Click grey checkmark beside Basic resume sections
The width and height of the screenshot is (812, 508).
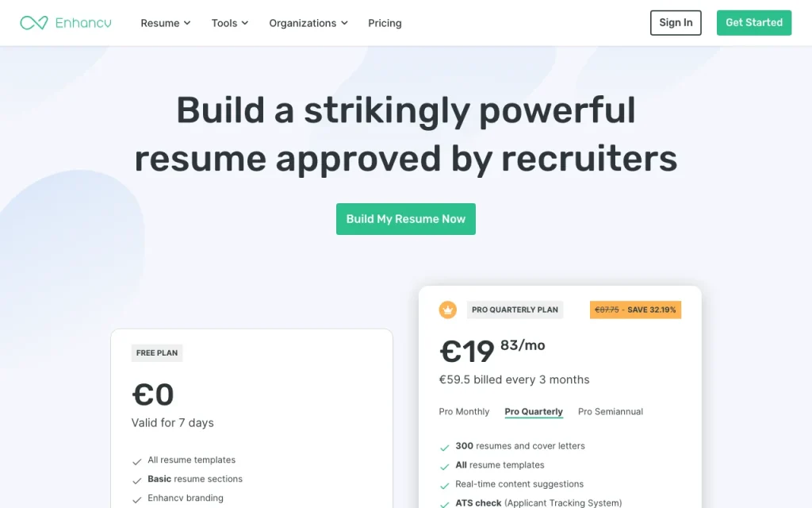(x=136, y=480)
